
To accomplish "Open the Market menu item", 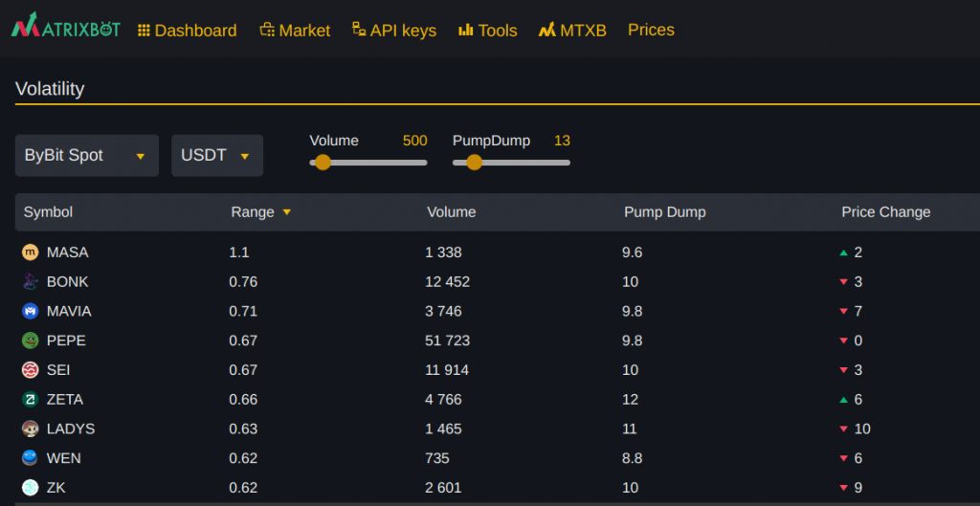I will (x=295, y=30).
